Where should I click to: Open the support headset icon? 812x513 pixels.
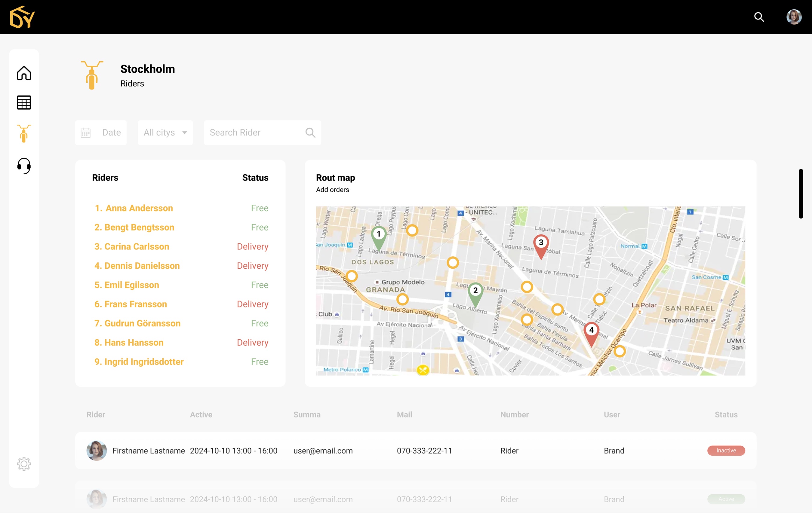(x=24, y=166)
